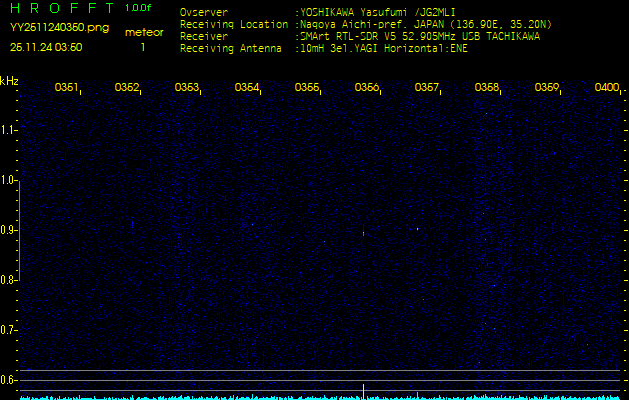Click the HROFFT title text
Viewport: 629px width, 400px height.
click(x=63, y=8)
